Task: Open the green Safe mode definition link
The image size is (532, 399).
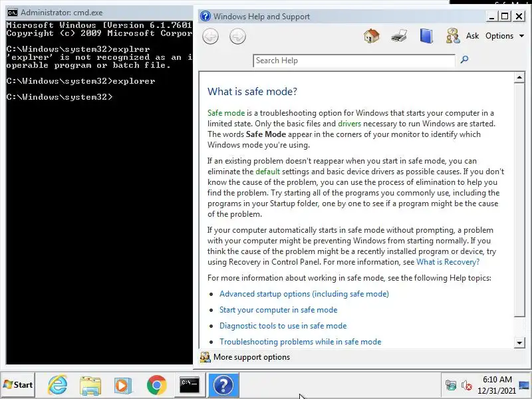Action: click(x=226, y=113)
